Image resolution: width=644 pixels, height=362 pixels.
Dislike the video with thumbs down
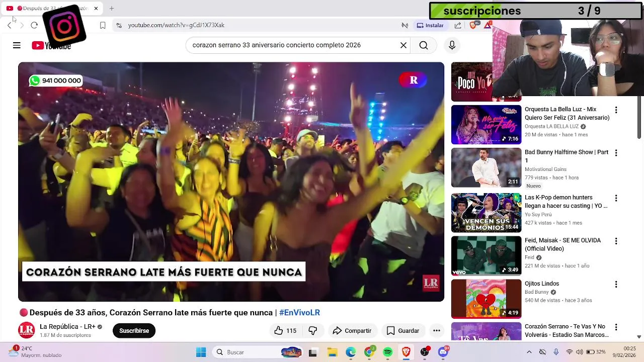pyautogui.click(x=312, y=330)
